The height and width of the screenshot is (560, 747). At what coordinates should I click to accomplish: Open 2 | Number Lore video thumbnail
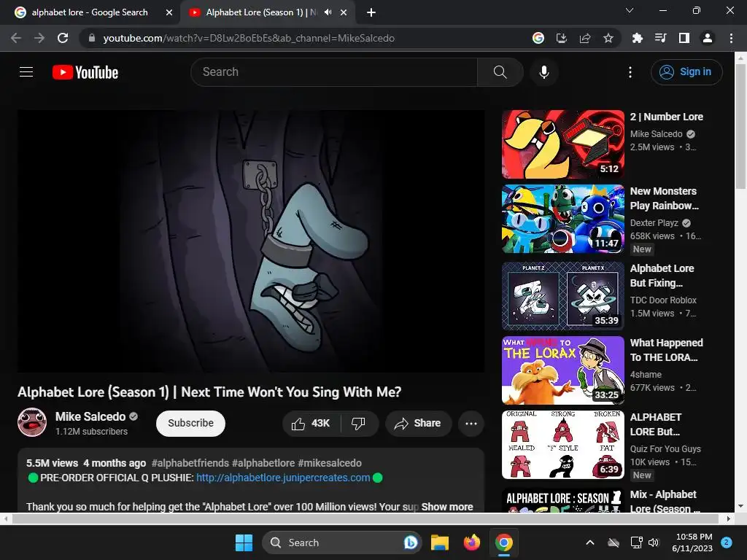[562, 144]
